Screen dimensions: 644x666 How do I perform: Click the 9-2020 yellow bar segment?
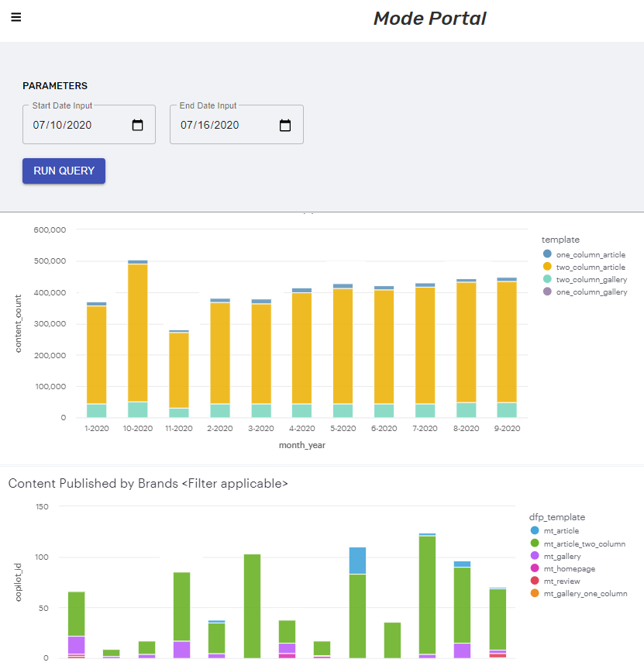pos(507,341)
